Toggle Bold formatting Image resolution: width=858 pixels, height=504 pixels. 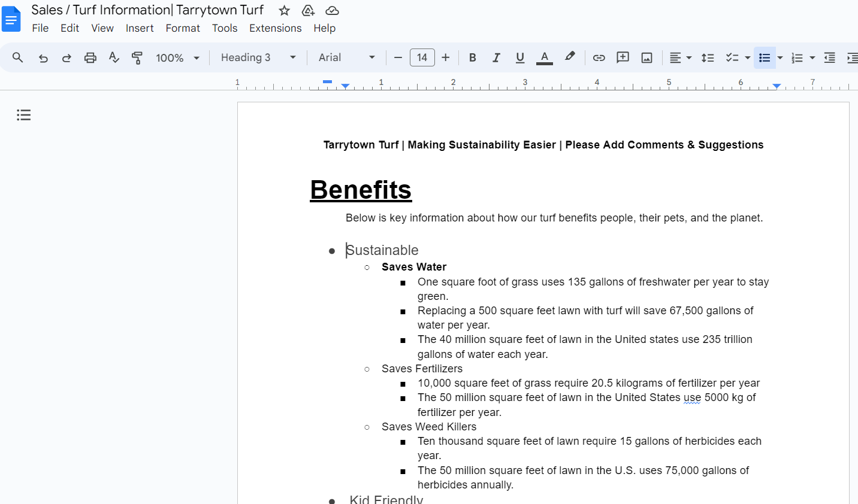coord(473,57)
